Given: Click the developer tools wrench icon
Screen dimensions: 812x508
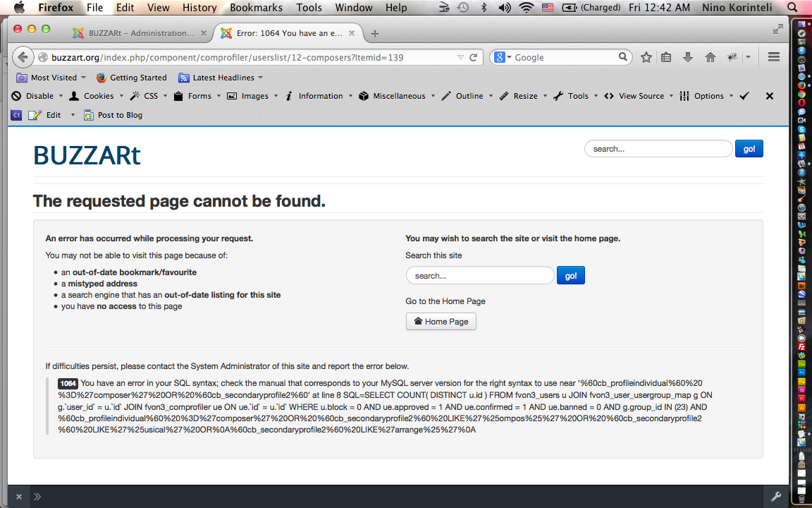Looking at the screenshot, I should click(776, 497).
